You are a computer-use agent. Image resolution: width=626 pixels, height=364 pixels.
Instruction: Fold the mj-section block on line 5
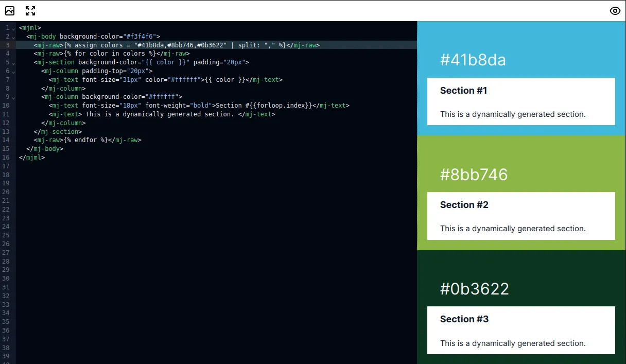(13, 63)
